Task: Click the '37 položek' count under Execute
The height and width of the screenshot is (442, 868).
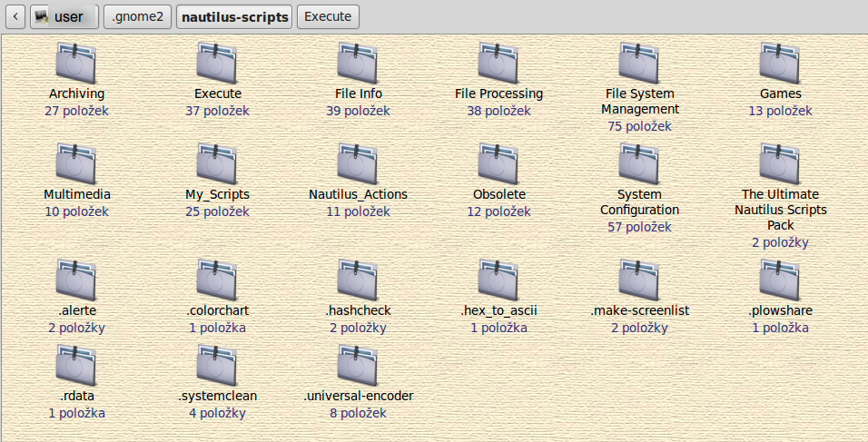Action: [217, 111]
